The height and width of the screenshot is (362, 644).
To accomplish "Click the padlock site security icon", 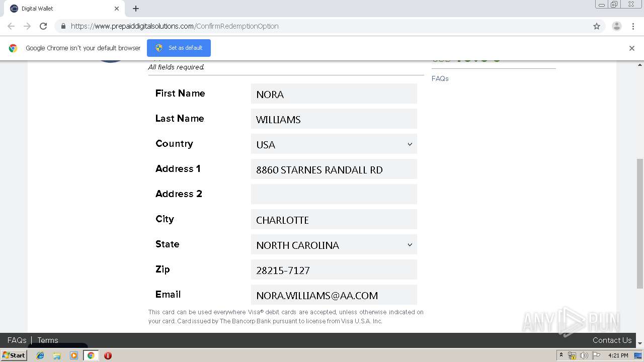I will (x=63, y=26).
